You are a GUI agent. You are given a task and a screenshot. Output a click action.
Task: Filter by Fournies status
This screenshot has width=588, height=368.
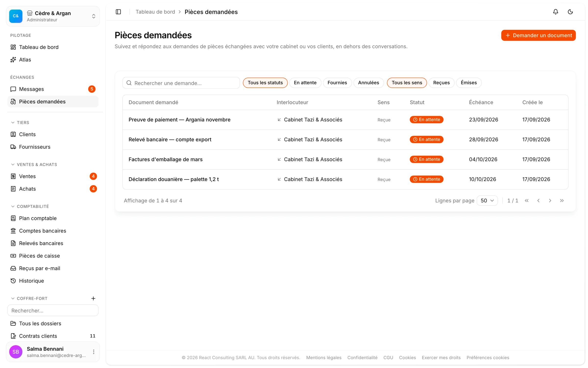point(337,83)
